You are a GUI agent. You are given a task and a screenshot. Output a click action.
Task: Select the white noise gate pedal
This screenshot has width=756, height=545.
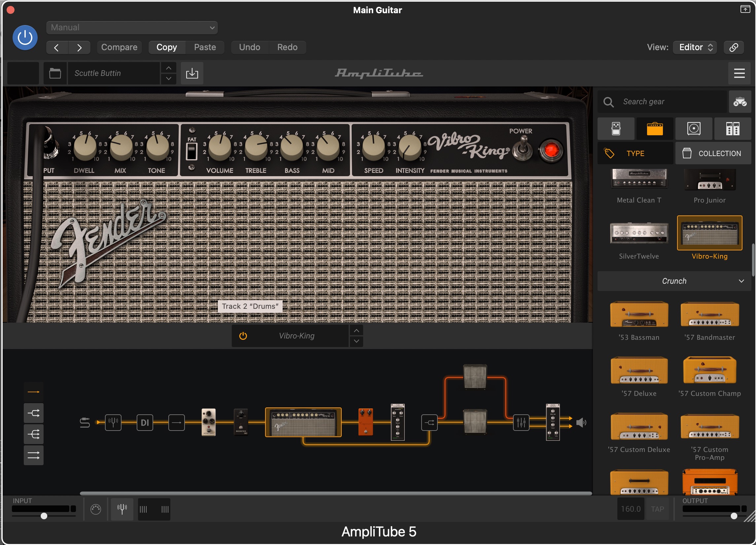coord(209,422)
